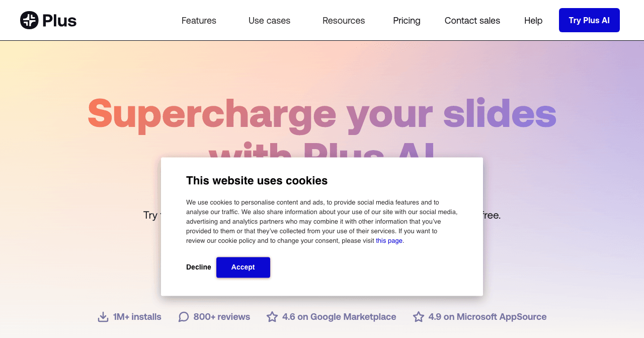
Task: Expand the Use cases menu
Action: click(269, 21)
